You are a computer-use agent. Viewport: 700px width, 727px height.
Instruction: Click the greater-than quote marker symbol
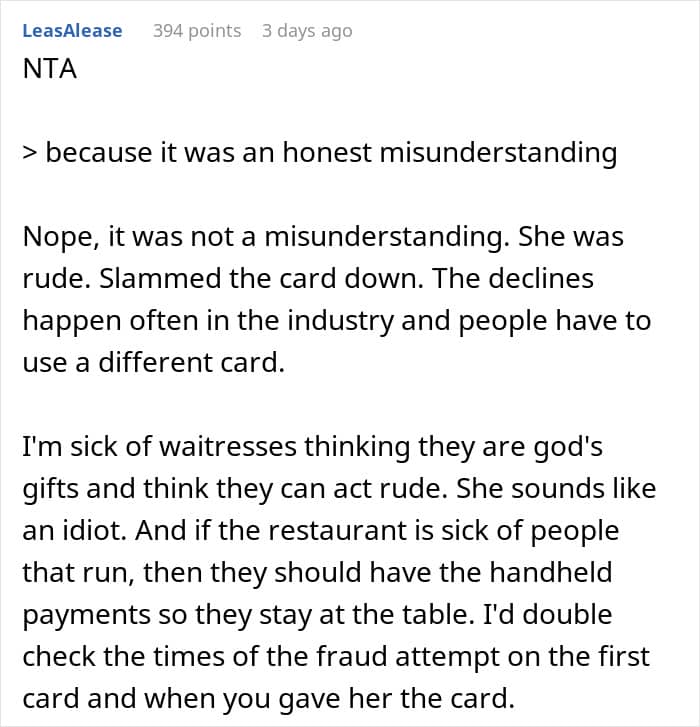point(29,153)
